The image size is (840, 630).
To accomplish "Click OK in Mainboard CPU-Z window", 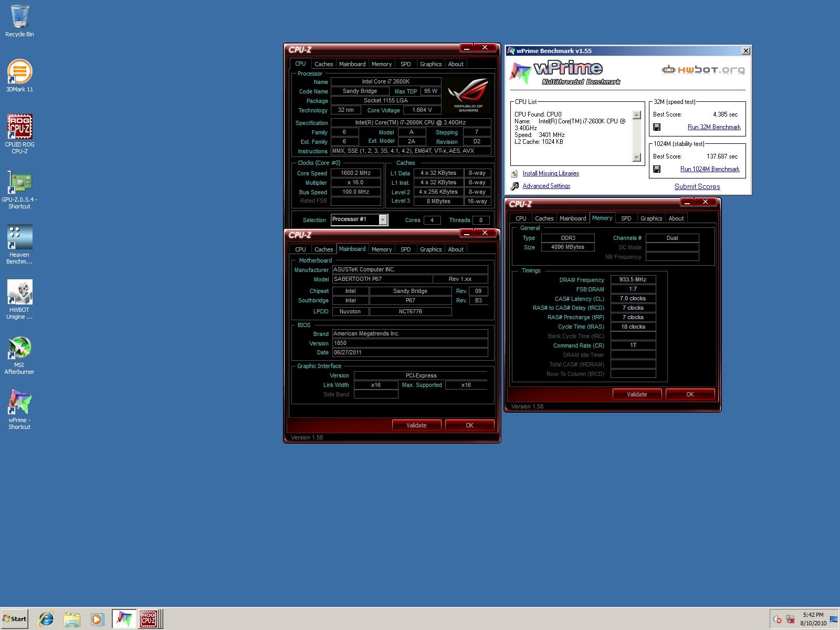I will (469, 425).
